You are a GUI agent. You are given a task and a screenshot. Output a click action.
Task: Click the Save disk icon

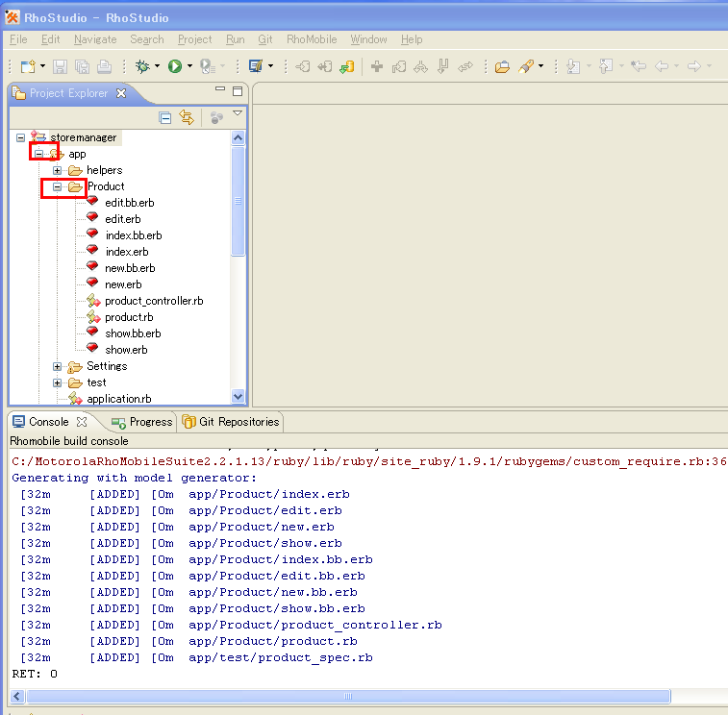(x=60, y=67)
